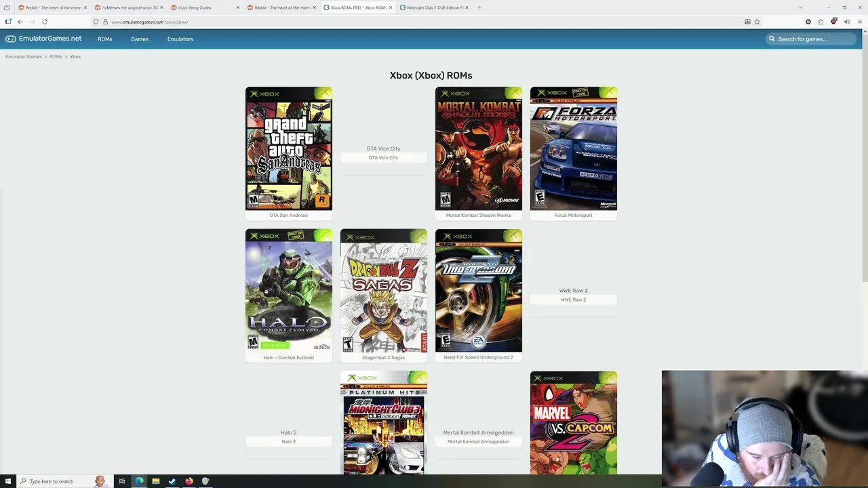Click Forza Motorsport caption text
The width and height of the screenshot is (868, 488).
coord(574,216)
